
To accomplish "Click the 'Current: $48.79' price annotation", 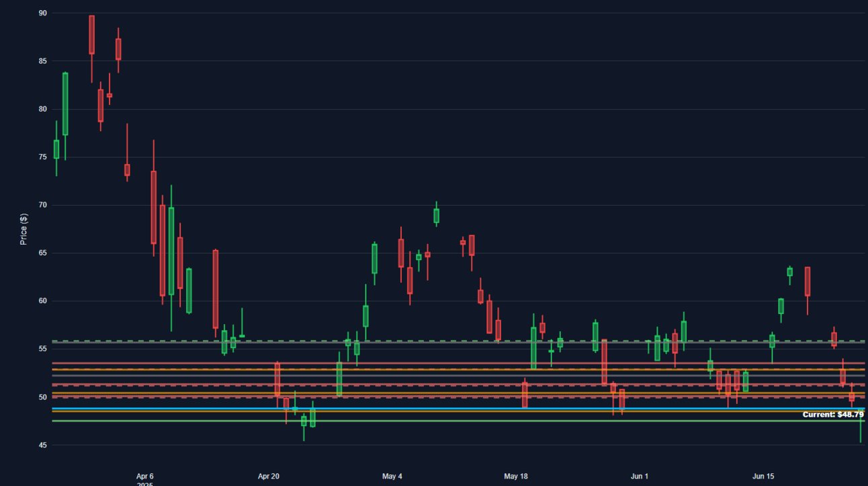I will (x=833, y=415).
